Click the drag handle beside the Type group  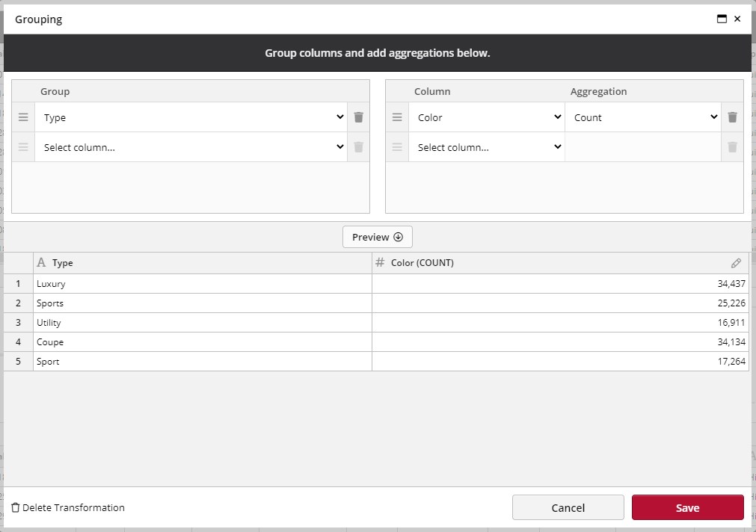click(23, 117)
